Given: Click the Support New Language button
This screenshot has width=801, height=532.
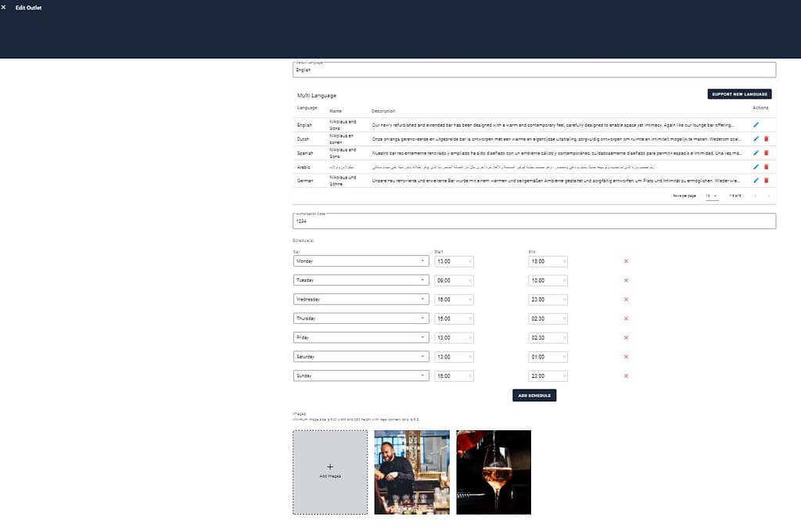Looking at the screenshot, I should 739,94.
